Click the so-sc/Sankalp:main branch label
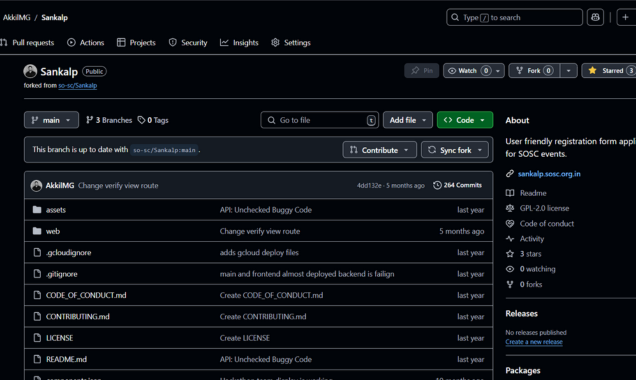 [x=164, y=150]
